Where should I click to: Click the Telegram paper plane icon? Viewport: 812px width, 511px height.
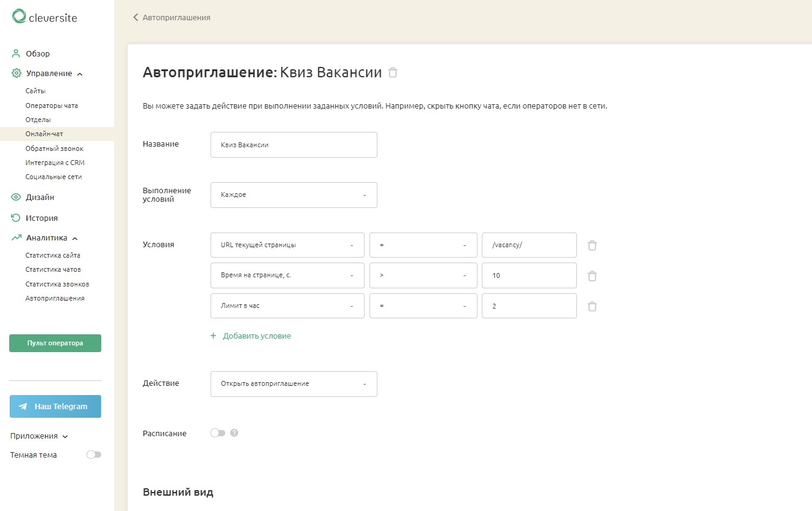(23, 406)
